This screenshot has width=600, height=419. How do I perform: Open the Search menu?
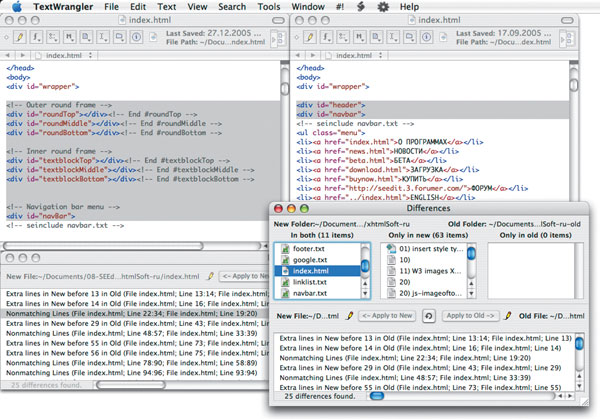click(x=231, y=7)
